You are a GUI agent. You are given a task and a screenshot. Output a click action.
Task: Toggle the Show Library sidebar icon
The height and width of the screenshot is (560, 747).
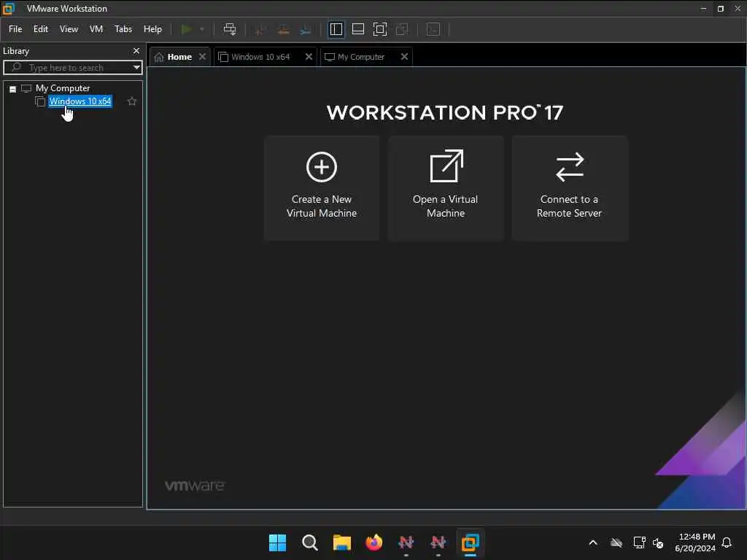336,29
